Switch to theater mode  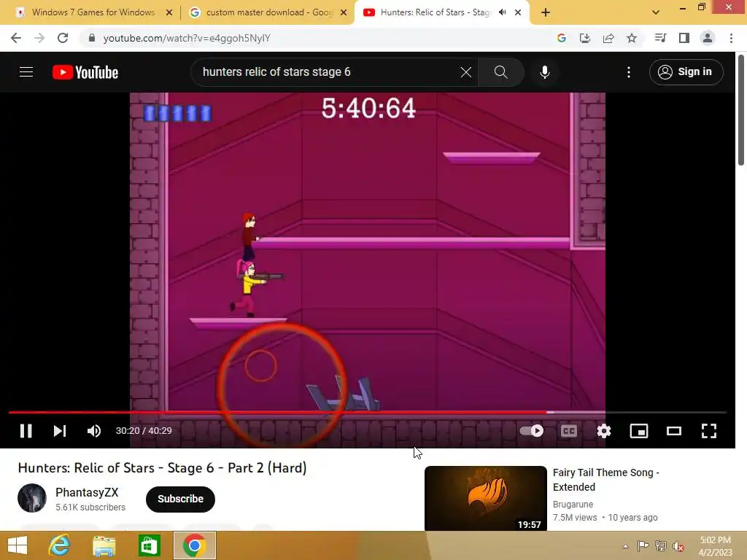click(673, 430)
